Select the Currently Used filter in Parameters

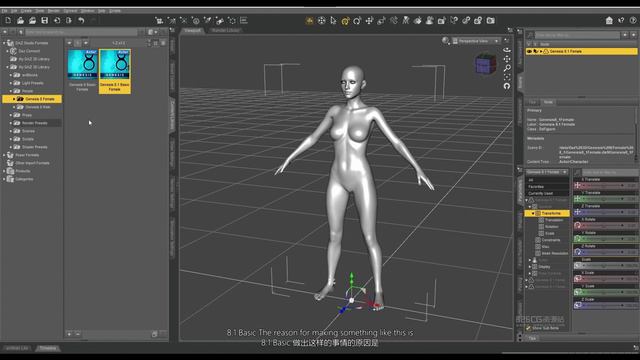(540, 193)
